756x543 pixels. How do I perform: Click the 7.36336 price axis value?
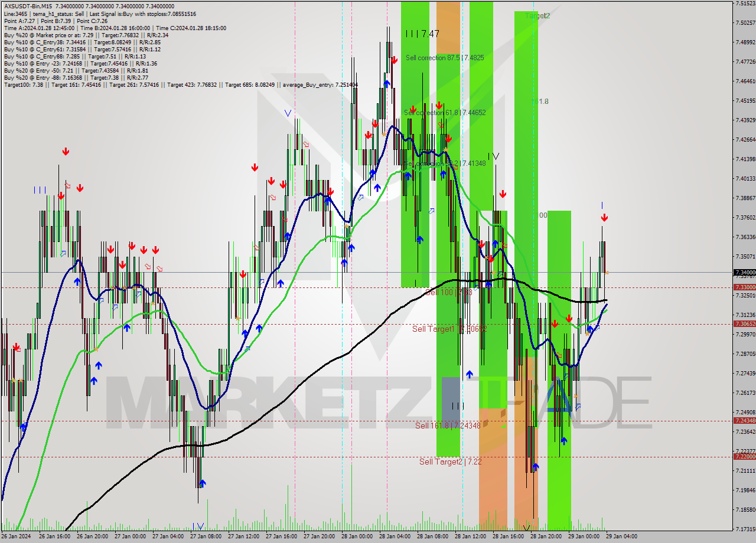(745, 237)
